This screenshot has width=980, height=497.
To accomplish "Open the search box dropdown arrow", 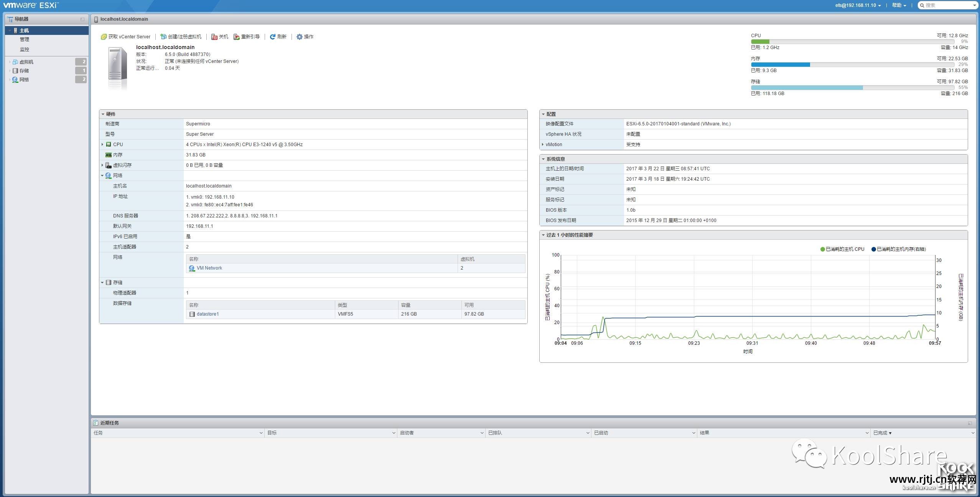I will click(x=975, y=5).
